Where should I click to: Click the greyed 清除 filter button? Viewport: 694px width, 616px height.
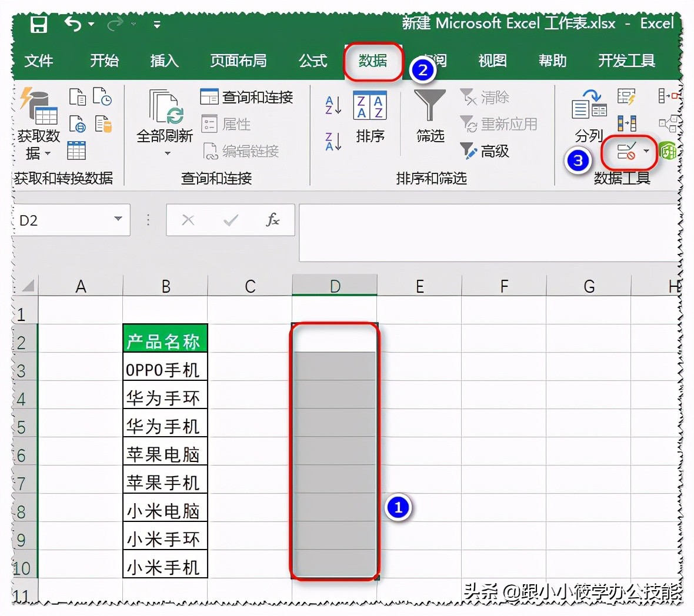[484, 97]
